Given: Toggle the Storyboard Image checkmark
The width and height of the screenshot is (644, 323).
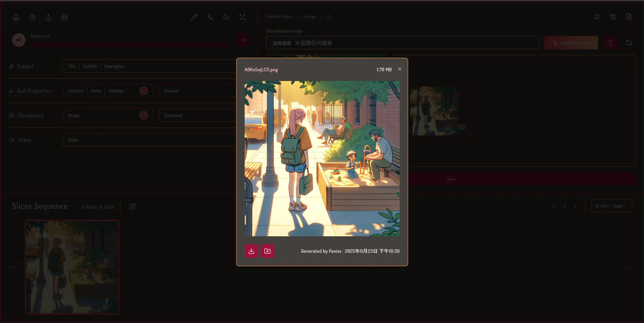Looking at the screenshot, I should click(x=144, y=115).
